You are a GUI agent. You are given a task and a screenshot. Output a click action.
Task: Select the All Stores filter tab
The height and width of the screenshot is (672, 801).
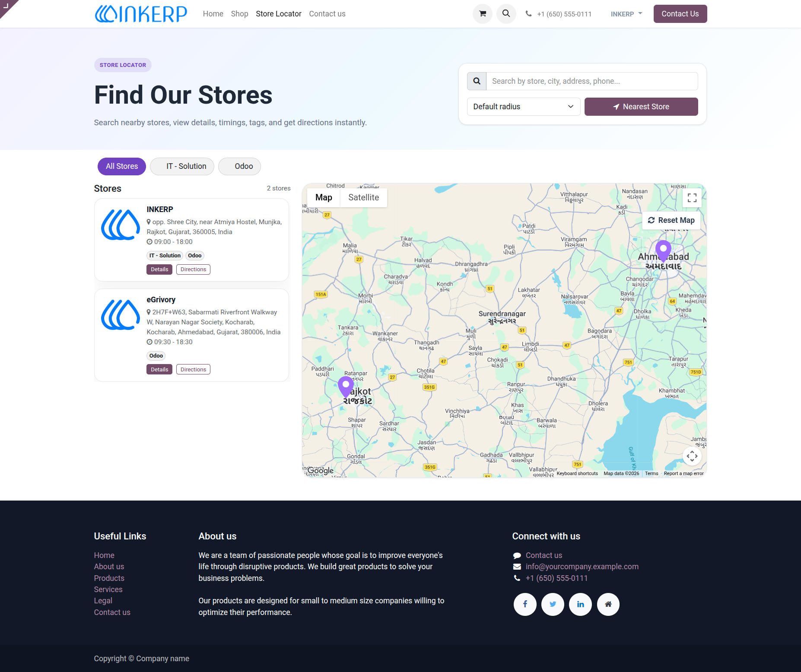[x=122, y=166]
